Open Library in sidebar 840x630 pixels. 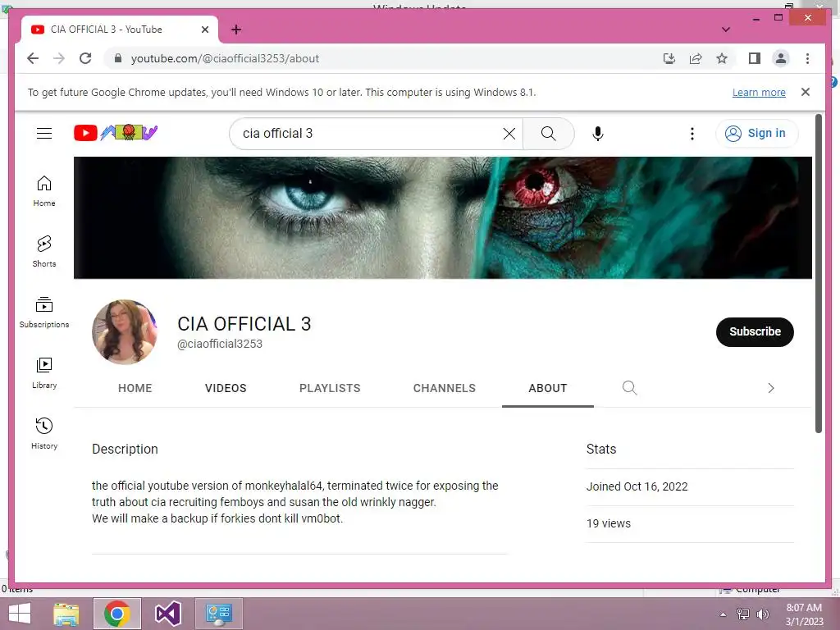pyautogui.click(x=44, y=373)
